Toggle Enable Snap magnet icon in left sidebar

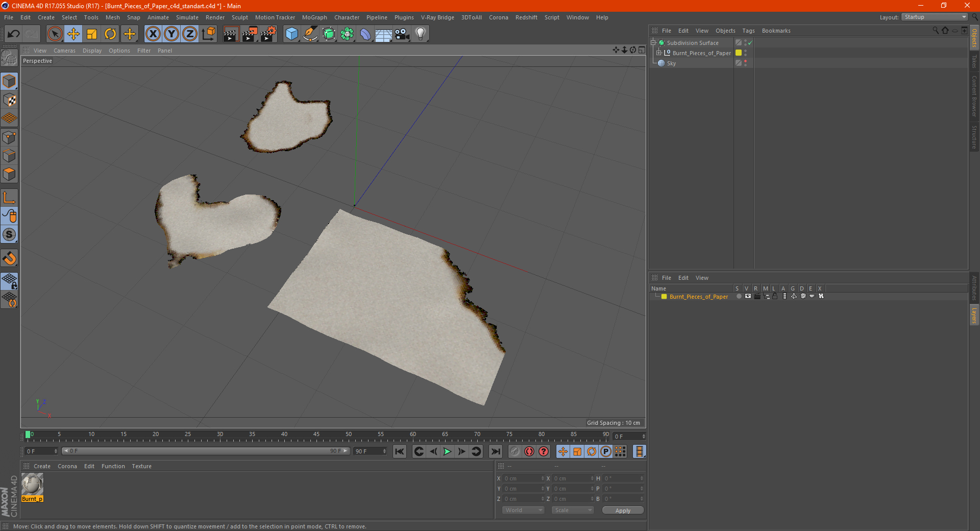[9, 258]
